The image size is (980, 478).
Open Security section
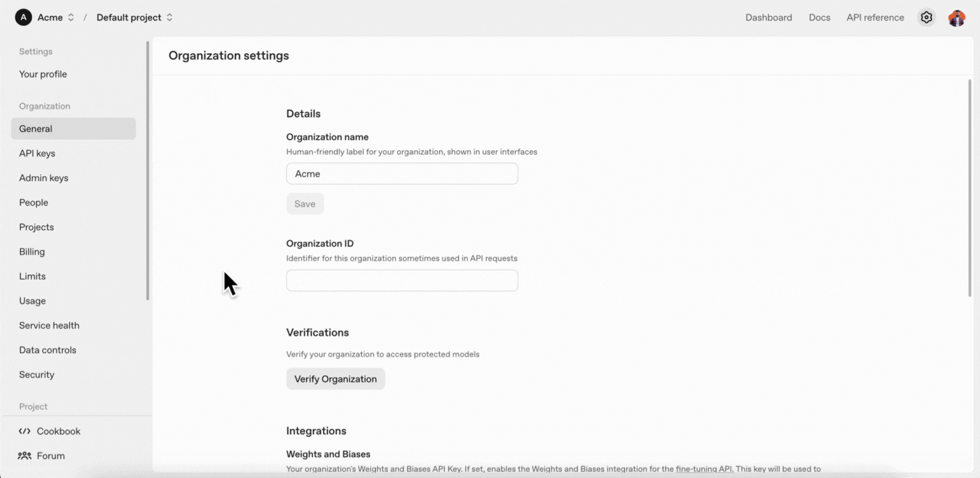click(x=37, y=374)
